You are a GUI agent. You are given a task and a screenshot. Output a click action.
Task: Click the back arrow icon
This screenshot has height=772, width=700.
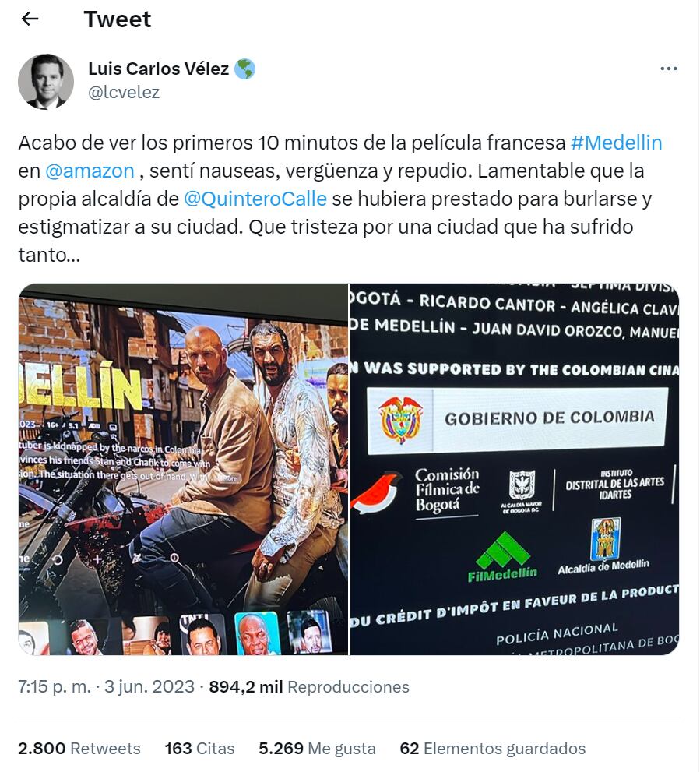(x=30, y=19)
